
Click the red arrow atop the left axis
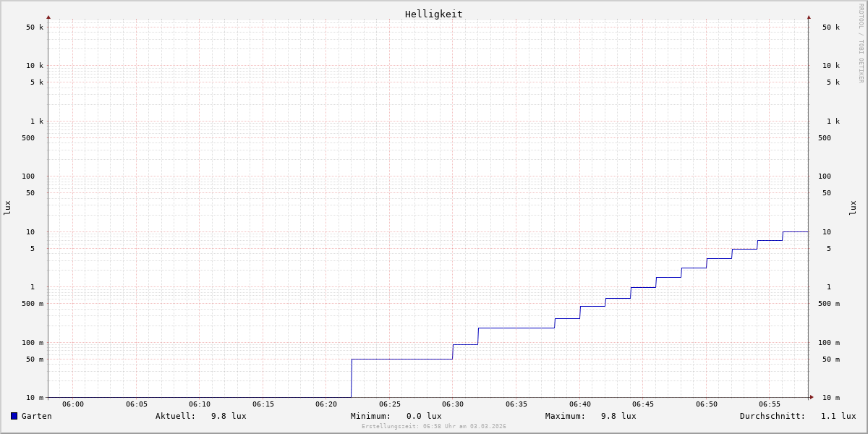pos(48,17)
